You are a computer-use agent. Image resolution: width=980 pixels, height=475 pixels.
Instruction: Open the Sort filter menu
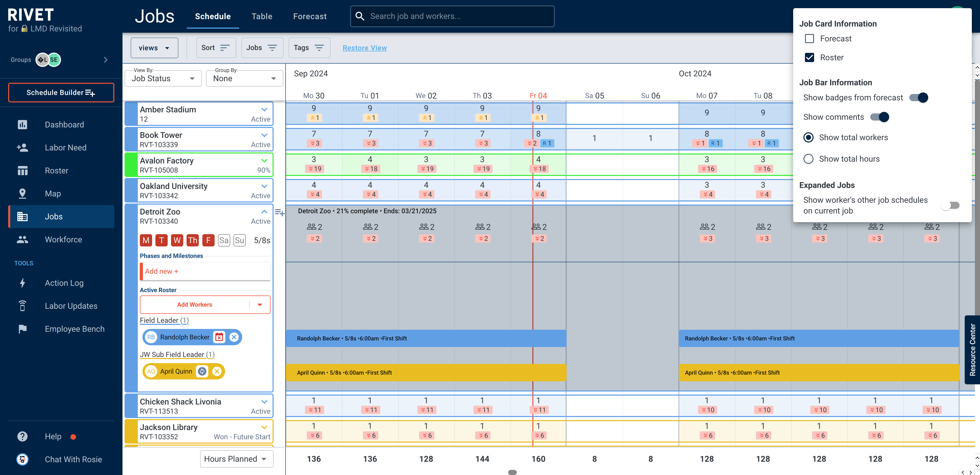(216, 47)
